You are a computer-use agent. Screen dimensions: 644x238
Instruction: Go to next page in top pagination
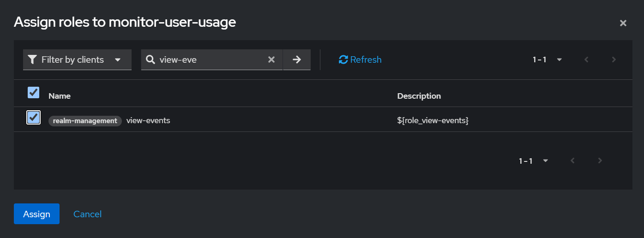(x=614, y=60)
